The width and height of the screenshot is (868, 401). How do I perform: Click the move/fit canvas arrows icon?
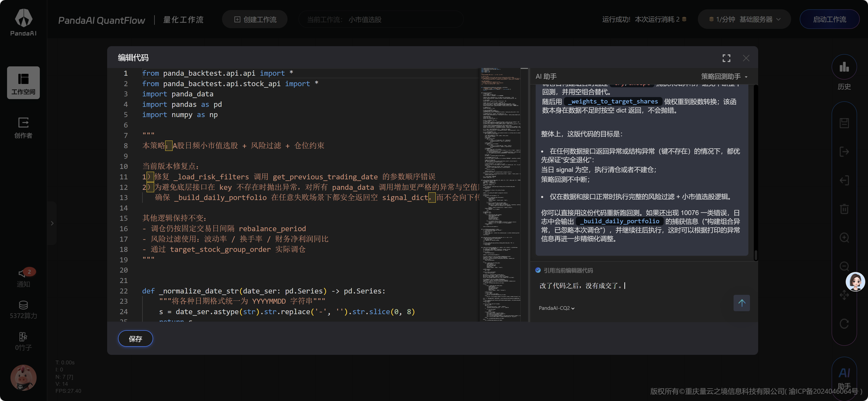844,295
